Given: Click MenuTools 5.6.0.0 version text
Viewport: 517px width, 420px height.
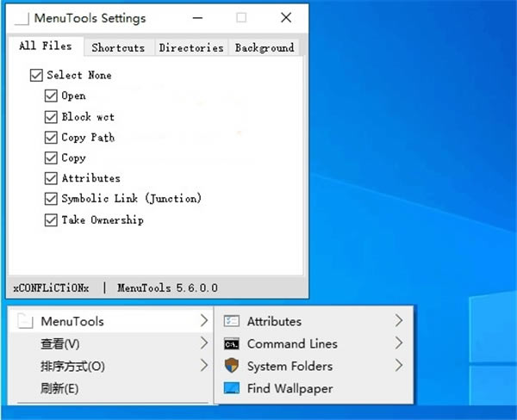Looking at the screenshot, I should point(167,288).
